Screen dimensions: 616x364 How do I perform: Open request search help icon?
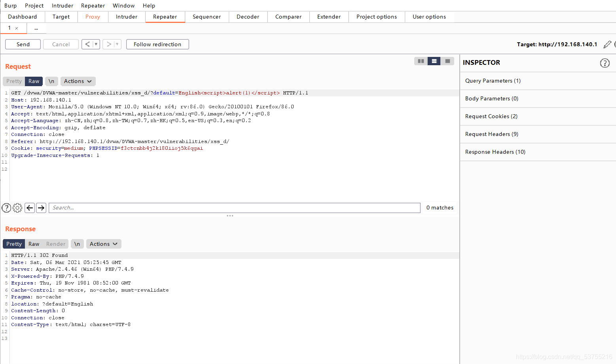point(6,208)
